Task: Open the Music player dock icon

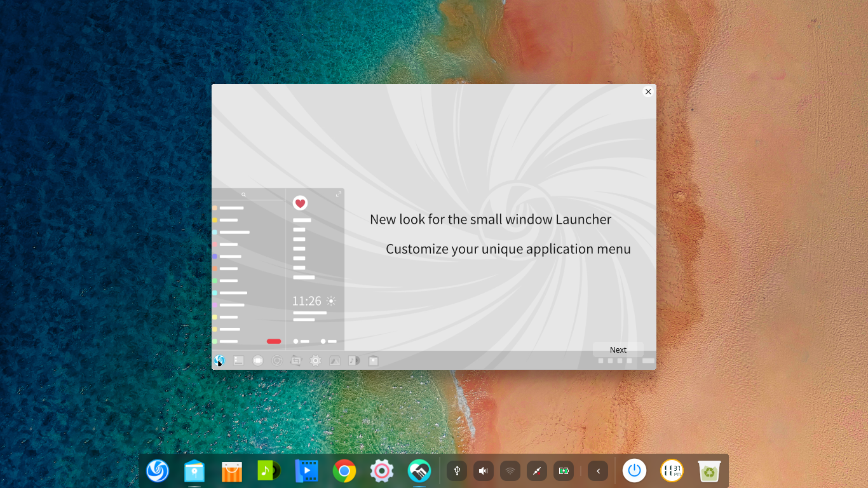Action: (269, 471)
